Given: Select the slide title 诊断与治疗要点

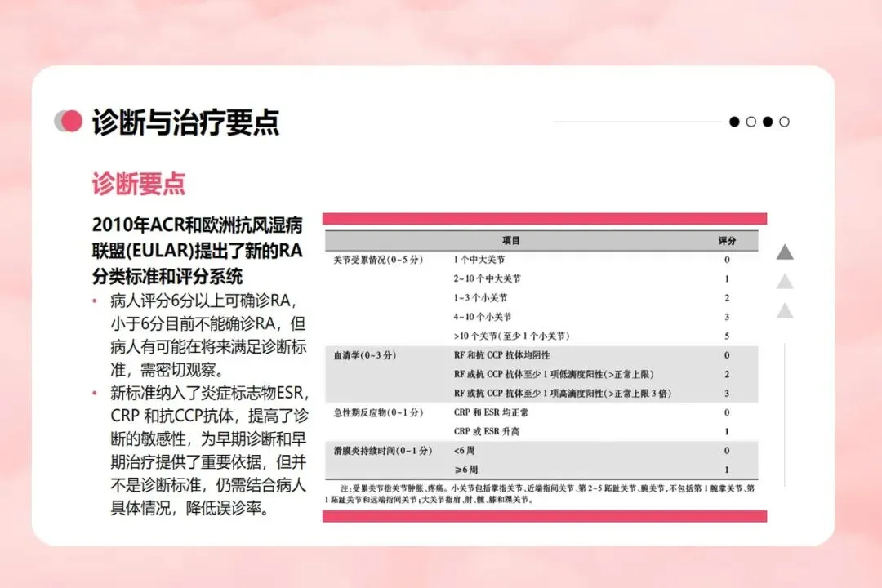Looking at the screenshot, I should (185, 122).
